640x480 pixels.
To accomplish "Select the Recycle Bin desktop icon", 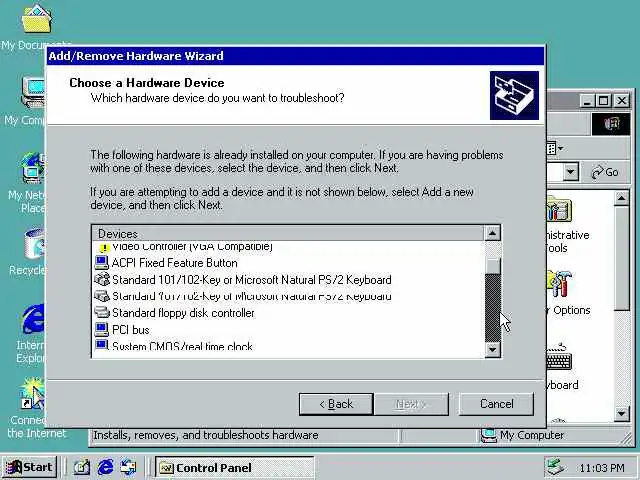I will 34,244.
